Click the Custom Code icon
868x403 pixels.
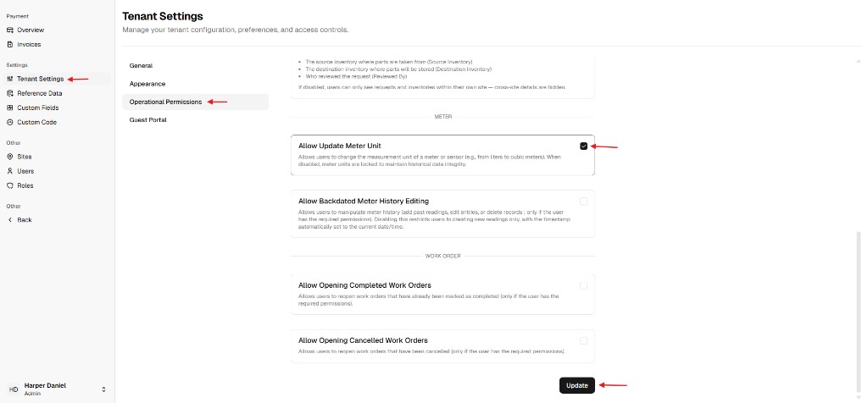click(10, 122)
